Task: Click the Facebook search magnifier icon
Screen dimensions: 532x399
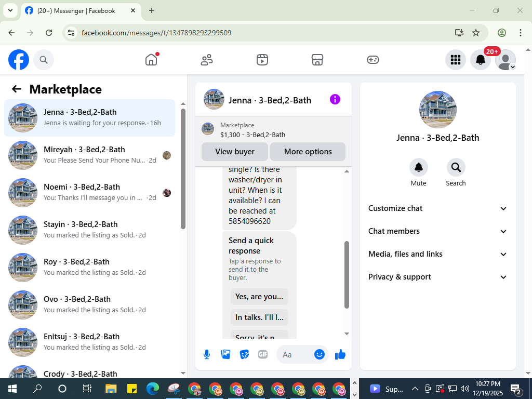Action: (44, 60)
